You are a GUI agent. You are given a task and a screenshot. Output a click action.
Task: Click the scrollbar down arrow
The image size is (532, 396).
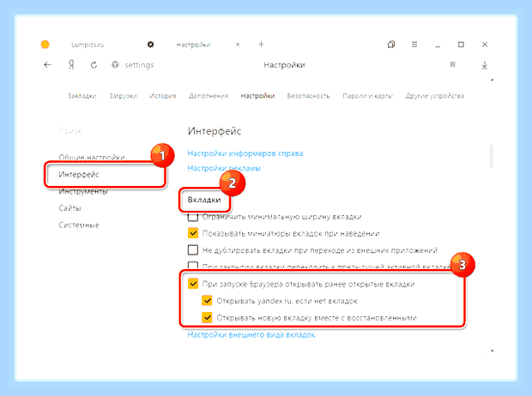492,351
